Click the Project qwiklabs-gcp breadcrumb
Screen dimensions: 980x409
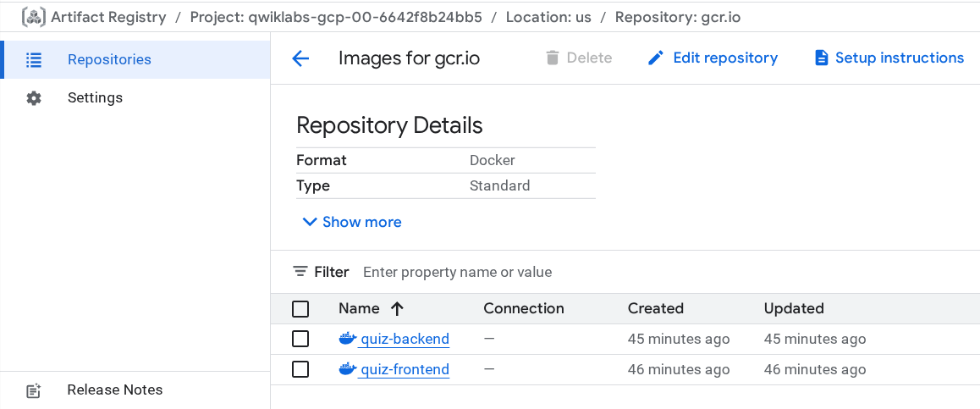point(336,17)
